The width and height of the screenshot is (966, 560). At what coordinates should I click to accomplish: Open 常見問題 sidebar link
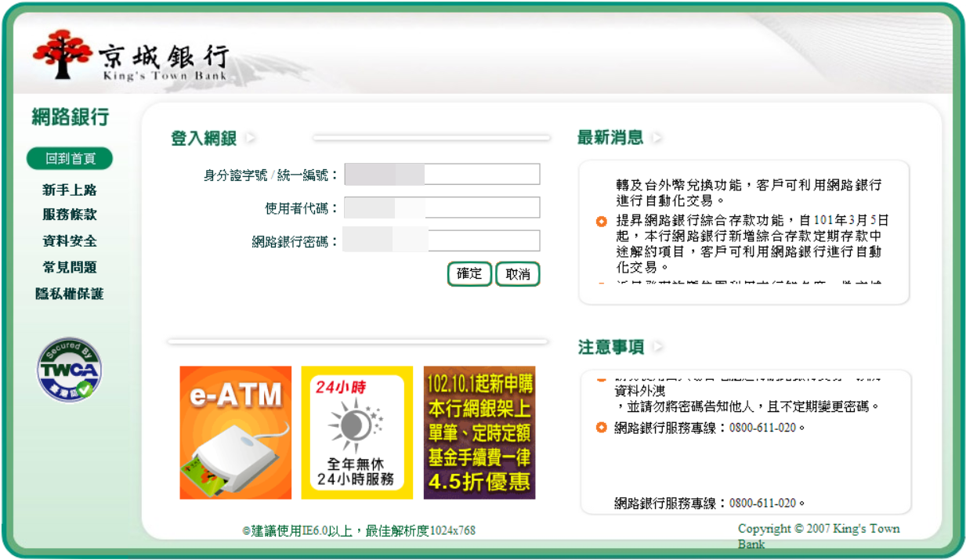[70, 268]
